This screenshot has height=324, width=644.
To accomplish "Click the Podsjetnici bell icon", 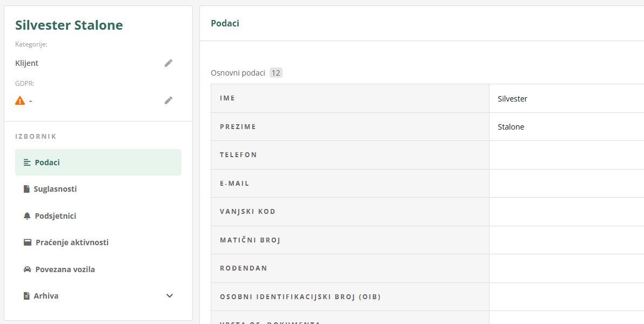I will coord(27,216).
